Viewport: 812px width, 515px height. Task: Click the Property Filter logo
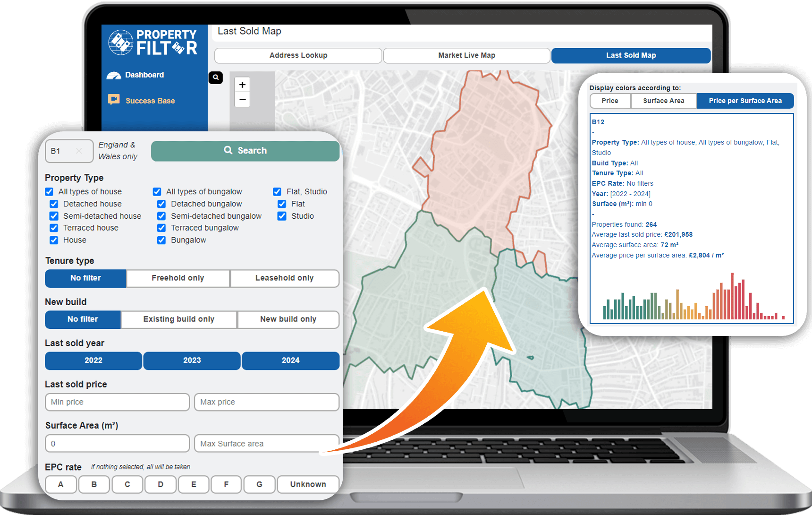click(153, 43)
